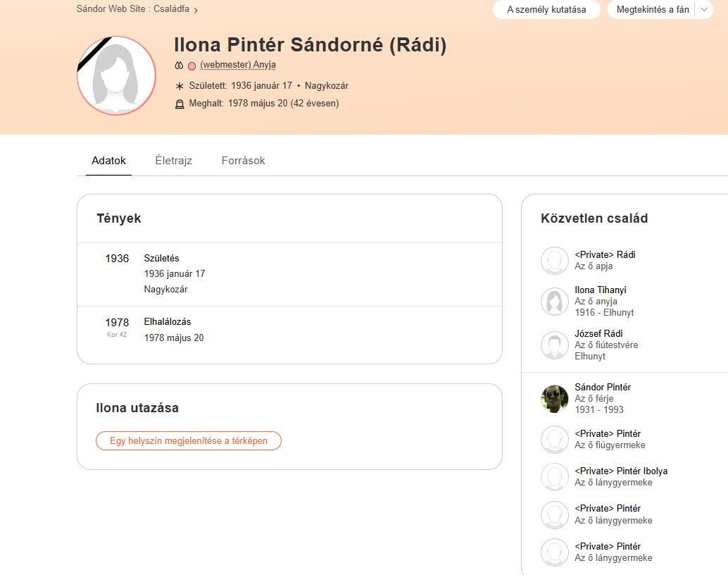Click Ilona Tihanyi's avatar icon

[555, 302]
